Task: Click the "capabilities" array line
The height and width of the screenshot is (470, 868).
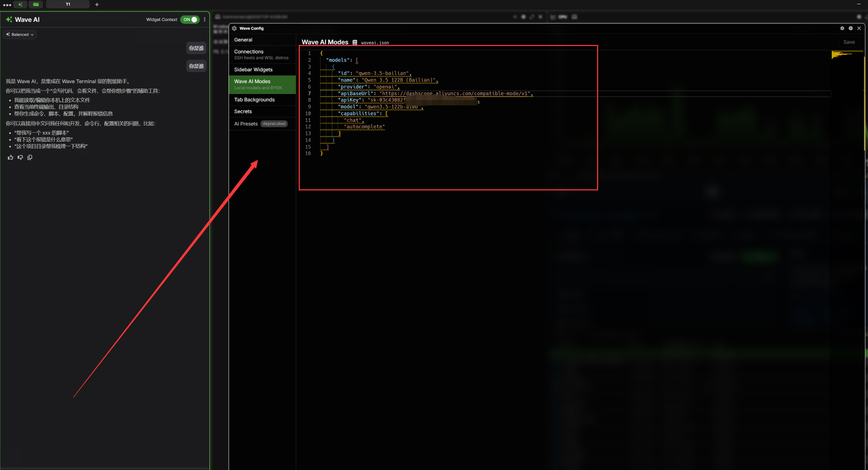Action: (363, 113)
